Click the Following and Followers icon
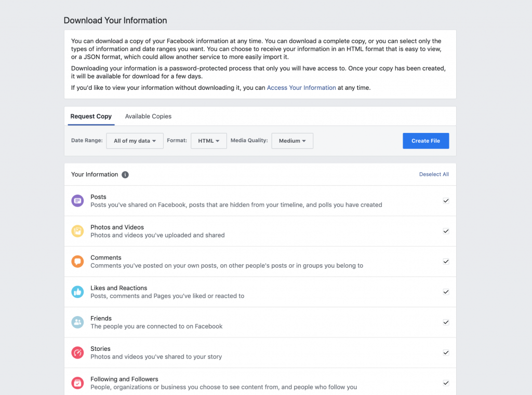This screenshot has width=532, height=395. pyautogui.click(x=77, y=383)
